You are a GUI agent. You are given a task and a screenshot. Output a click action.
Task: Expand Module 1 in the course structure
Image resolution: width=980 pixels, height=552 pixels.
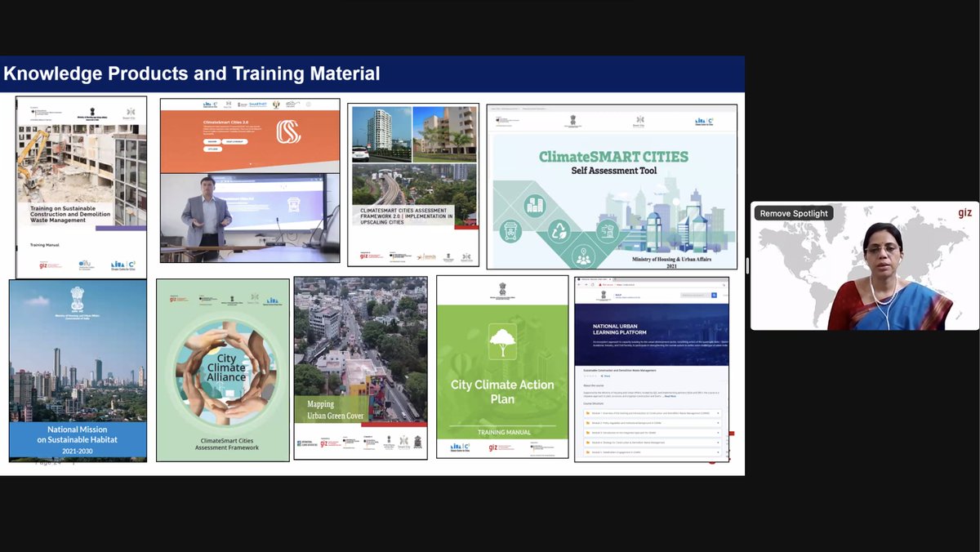(653, 413)
